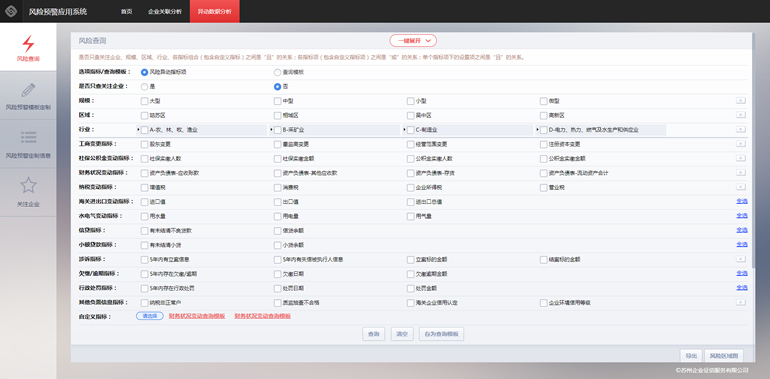
Task: Click 全选 in the 水电气变动指标 row
Action: (742, 216)
